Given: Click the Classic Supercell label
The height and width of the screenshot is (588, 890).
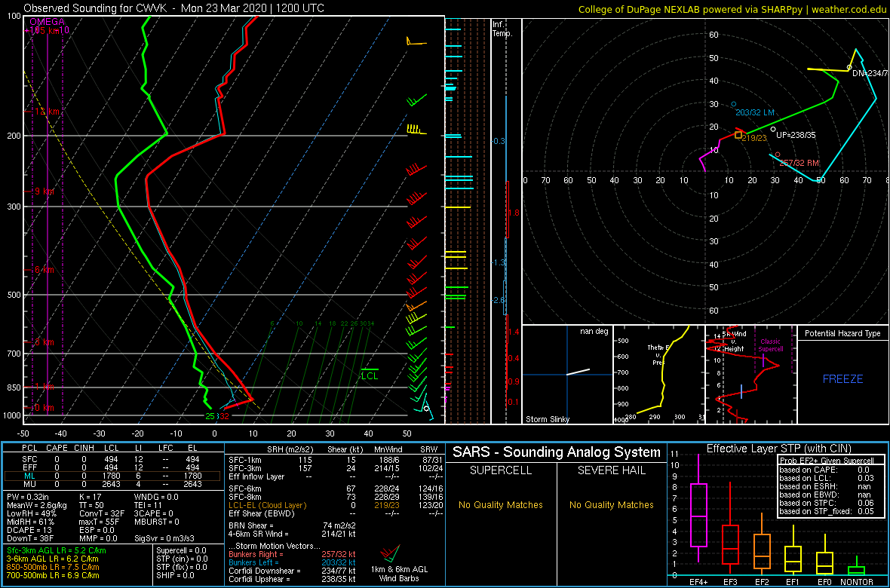Looking at the screenshot, I should coord(771,345).
